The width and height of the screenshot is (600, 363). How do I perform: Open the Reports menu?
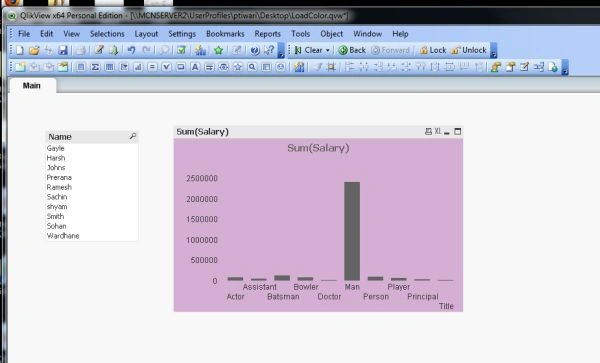pyautogui.click(x=267, y=34)
